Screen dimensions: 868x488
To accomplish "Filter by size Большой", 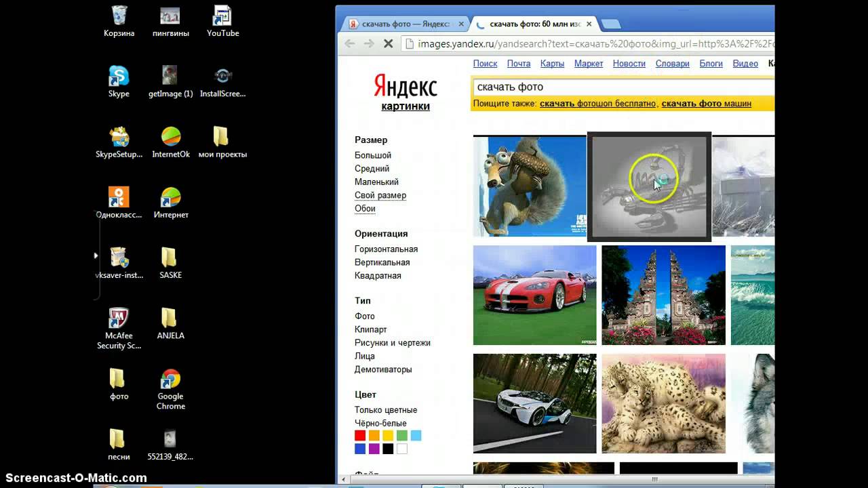I will click(373, 155).
